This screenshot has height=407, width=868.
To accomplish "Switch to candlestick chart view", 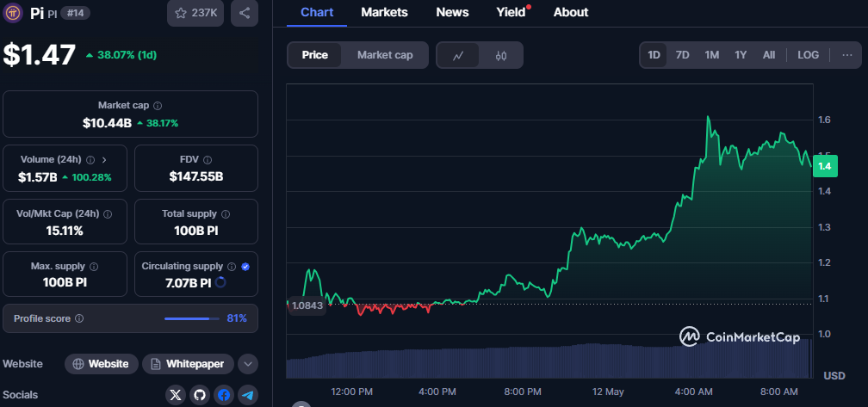I will click(x=501, y=55).
